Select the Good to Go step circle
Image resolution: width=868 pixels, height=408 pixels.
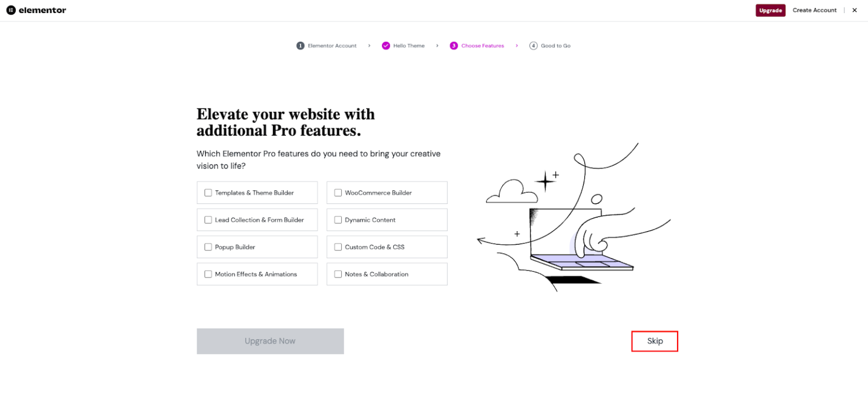click(533, 45)
